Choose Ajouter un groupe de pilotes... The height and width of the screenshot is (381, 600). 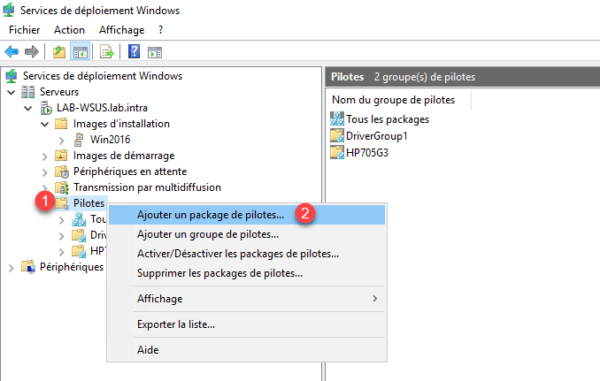tap(247, 234)
